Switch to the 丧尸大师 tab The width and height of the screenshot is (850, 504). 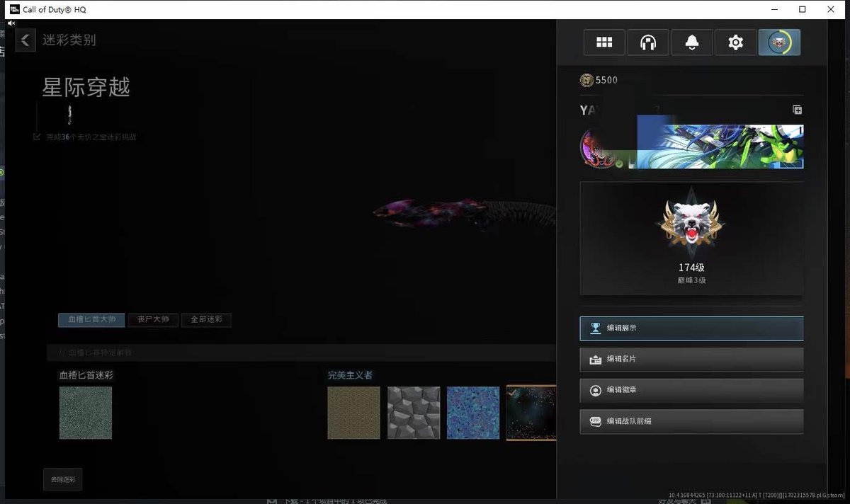[x=153, y=320]
